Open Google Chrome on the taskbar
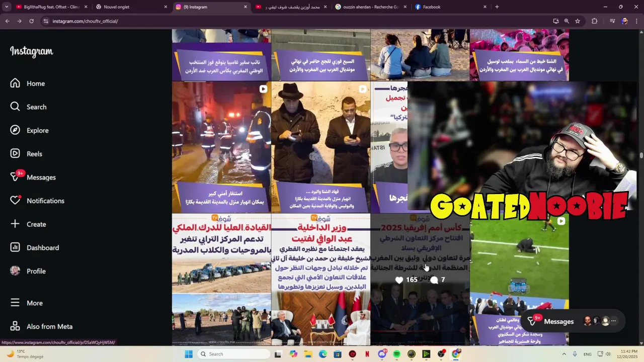This screenshot has height=362, width=644. [456, 354]
